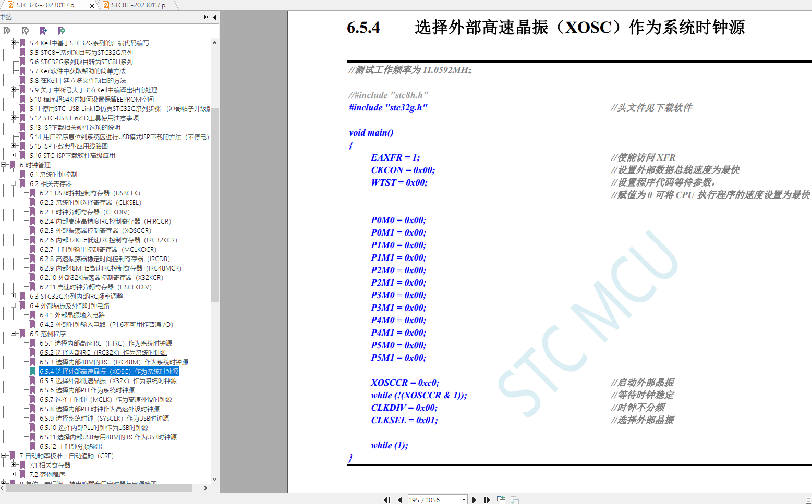
Task: Open bookmark '6.2.1 USB时钟控制寄存器 (USBCLK)'
Action: point(90,193)
